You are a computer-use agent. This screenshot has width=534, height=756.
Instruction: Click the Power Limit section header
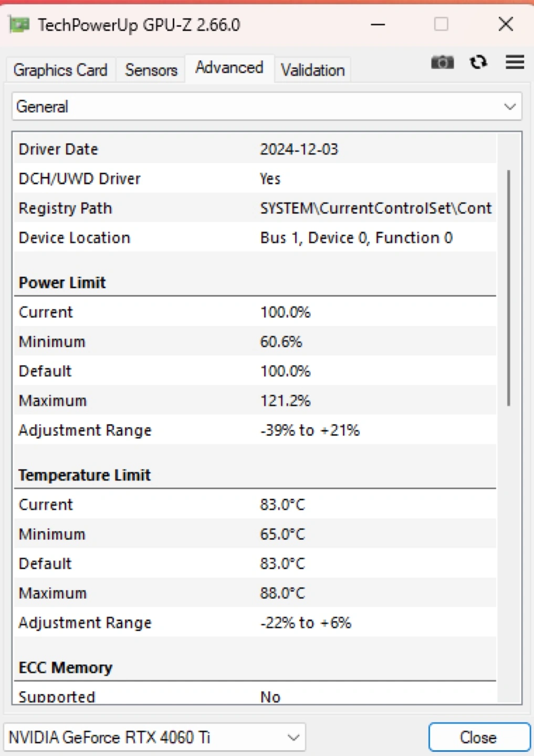pyautogui.click(x=62, y=282)
